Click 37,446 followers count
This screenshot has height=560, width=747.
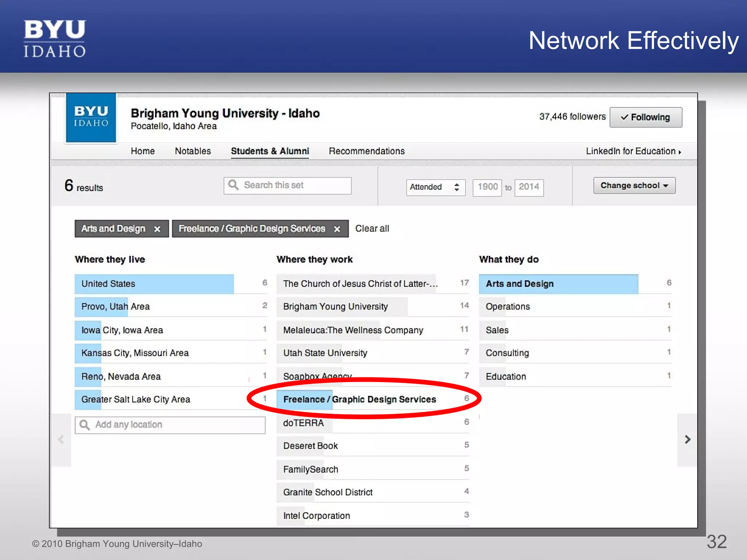(x=572, y=117)
